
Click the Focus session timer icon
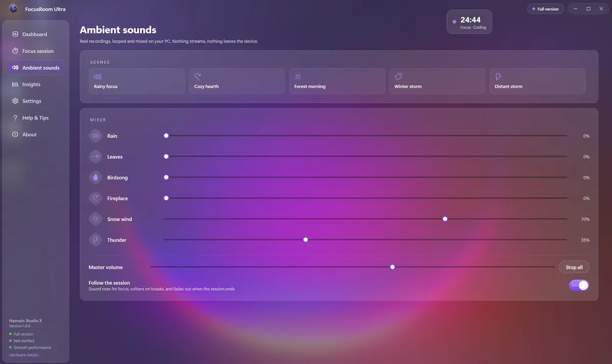tap(15, 51)
